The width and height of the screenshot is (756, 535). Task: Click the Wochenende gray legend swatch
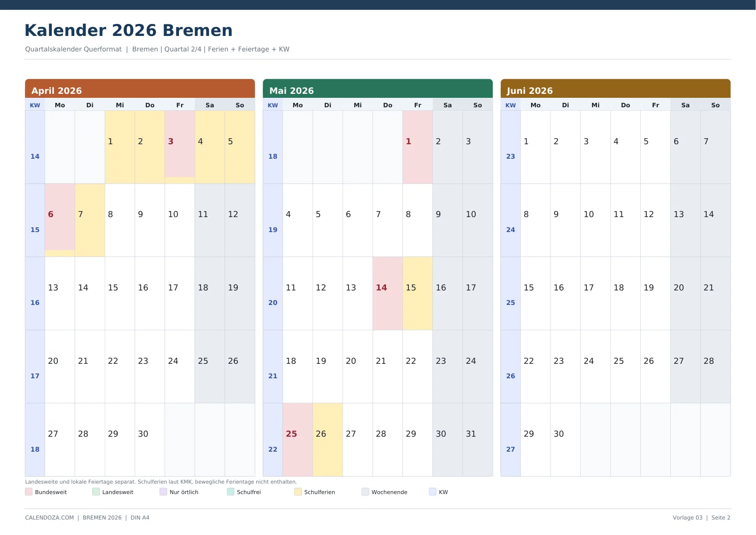tap(366, 492)
